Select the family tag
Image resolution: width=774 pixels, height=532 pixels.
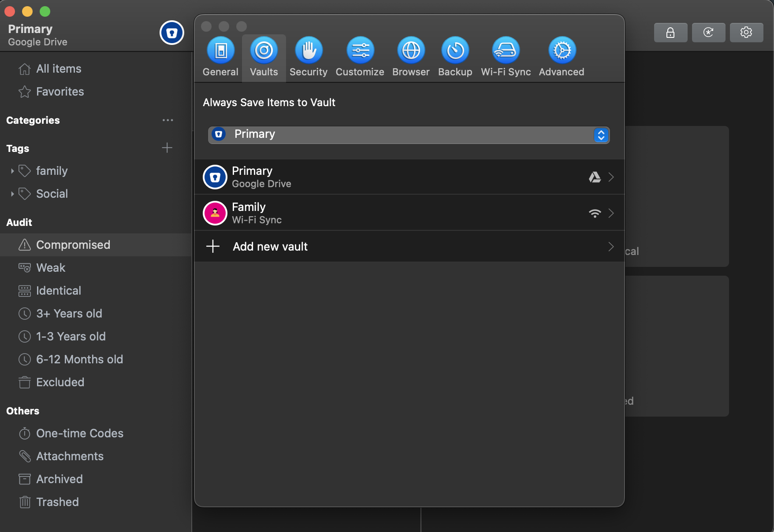pyautogui.click(x=96, y=171)
